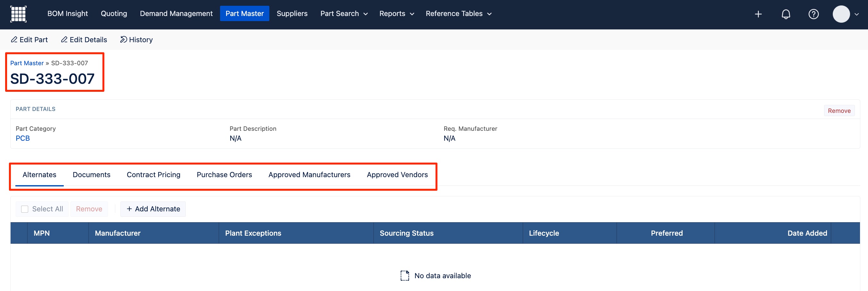Switch to the Documents tab
Image resolution: width=868 pixels, height=291 pixels.
click(92, 175)
